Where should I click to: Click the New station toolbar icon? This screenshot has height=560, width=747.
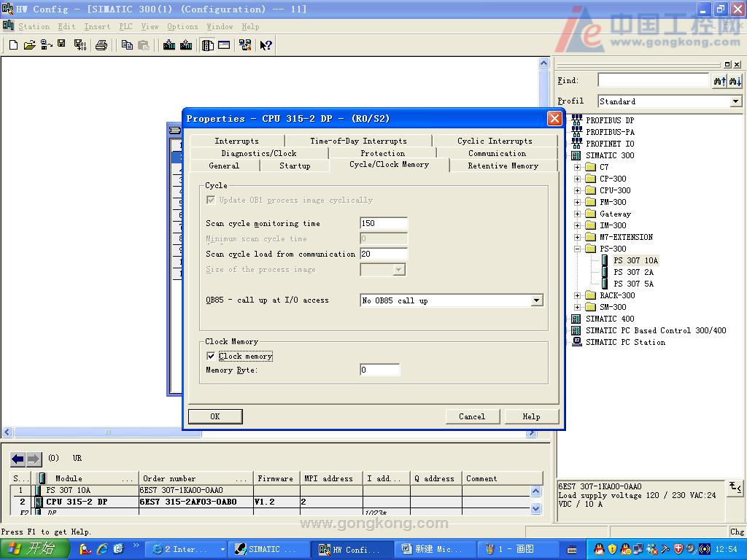pyautogui.click(x=13, y=45)
